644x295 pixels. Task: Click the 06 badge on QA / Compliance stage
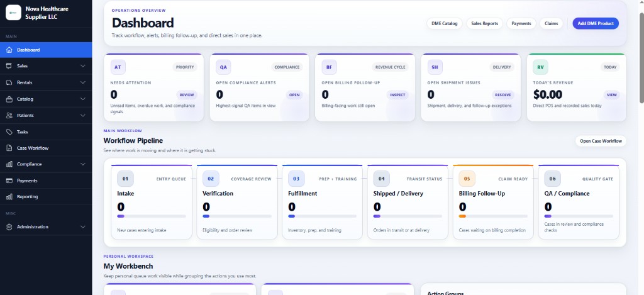pos(552,179)
